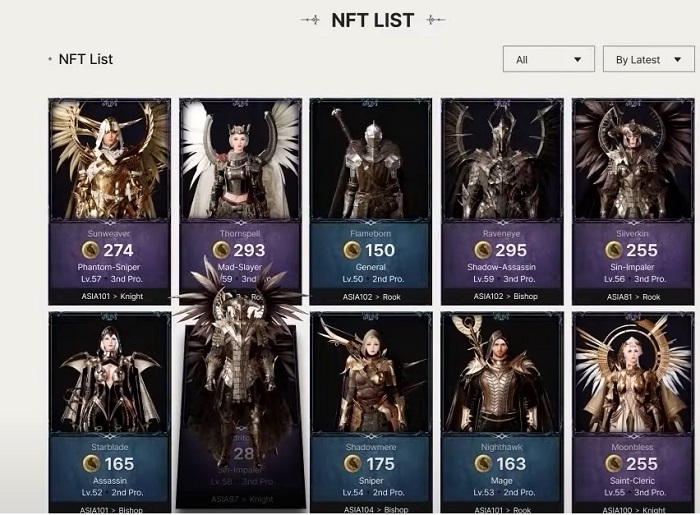
Task: Click the NFT LIST page heading
Action: coord(373,20)
